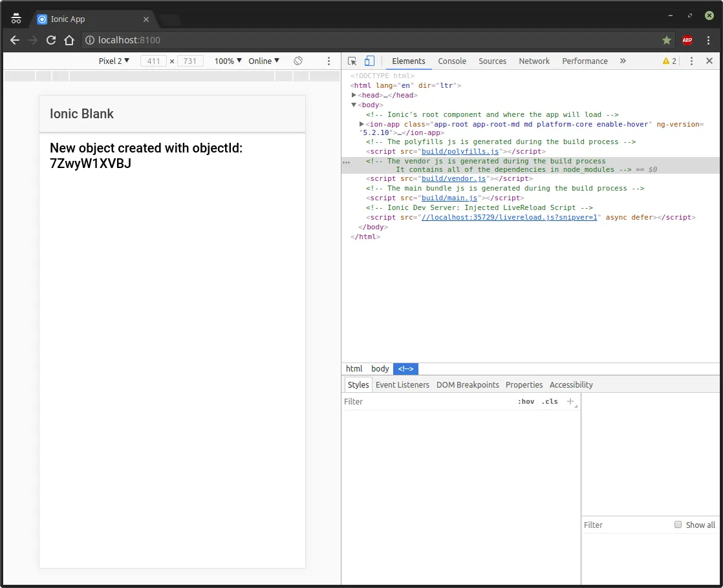Open the livereload.js script link

509,217
